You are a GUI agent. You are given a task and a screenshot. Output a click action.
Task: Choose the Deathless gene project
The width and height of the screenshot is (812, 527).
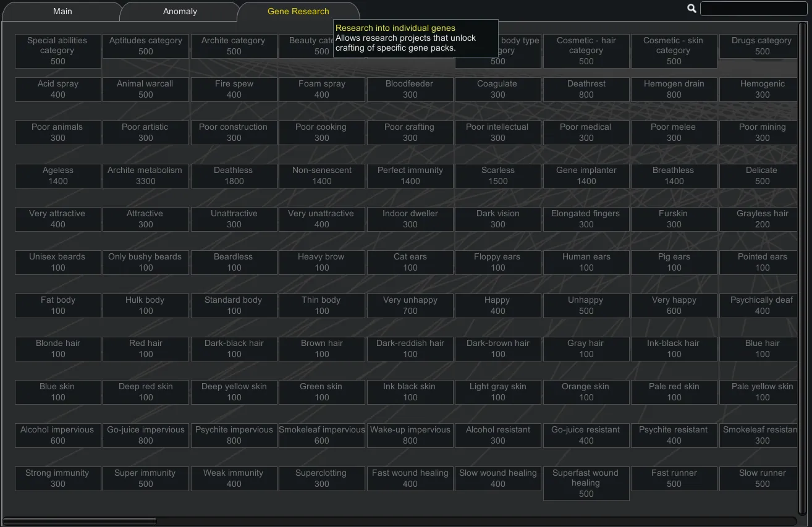(234, 175)
